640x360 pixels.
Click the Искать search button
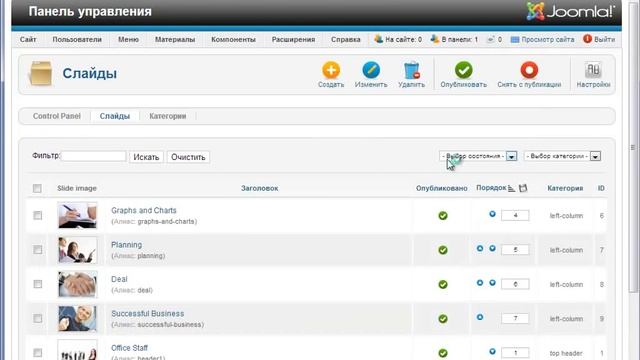point(146,157)
